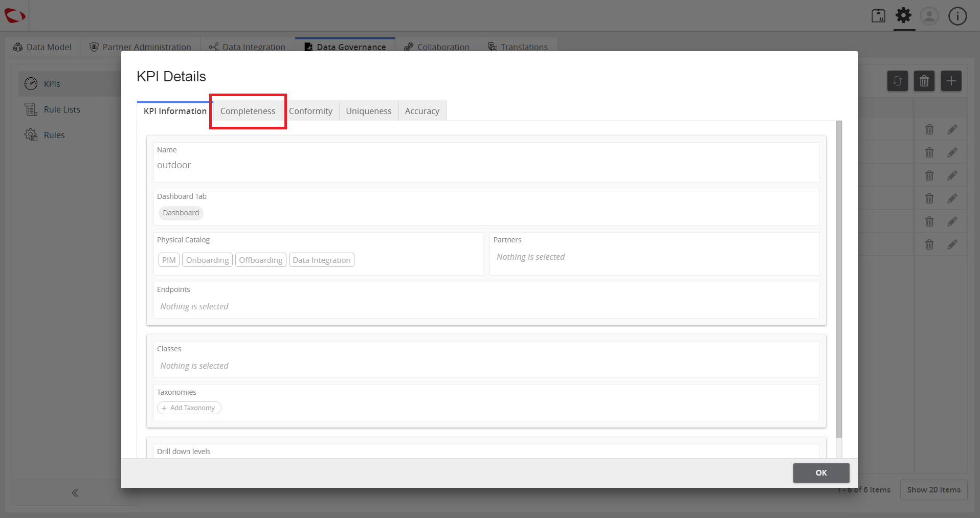Click the Name field containing outdoor
Viewport: 980px width, 518px height.
486,162
